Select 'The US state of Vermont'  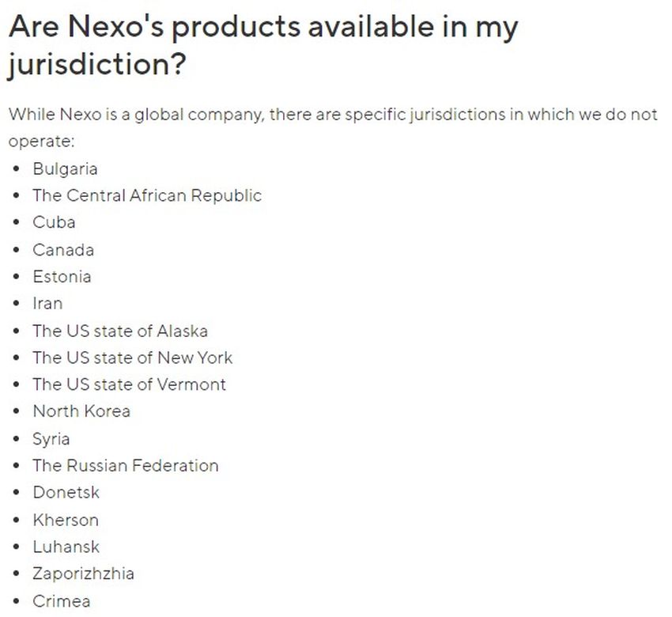click(129, 384)
